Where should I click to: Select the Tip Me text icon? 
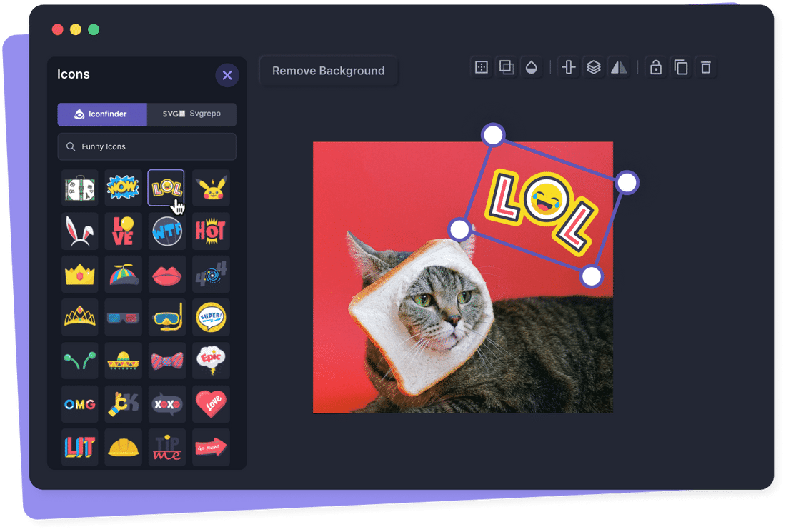167,447
